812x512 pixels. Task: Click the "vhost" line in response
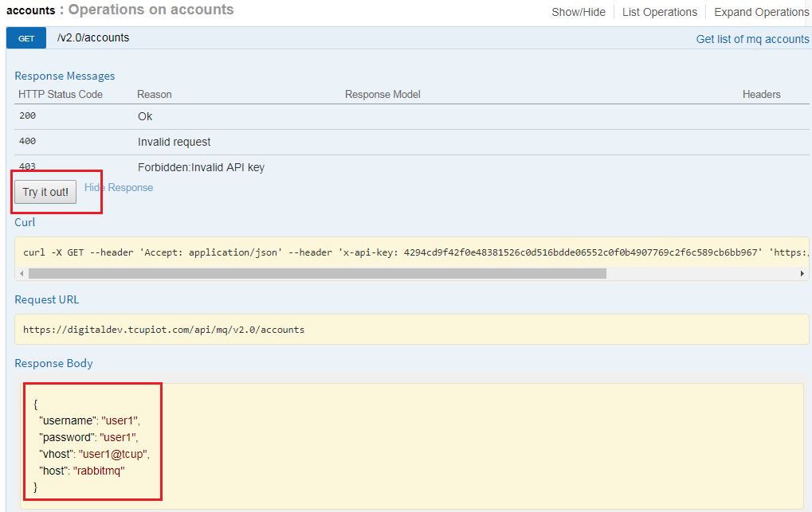[x=94, y=454]
